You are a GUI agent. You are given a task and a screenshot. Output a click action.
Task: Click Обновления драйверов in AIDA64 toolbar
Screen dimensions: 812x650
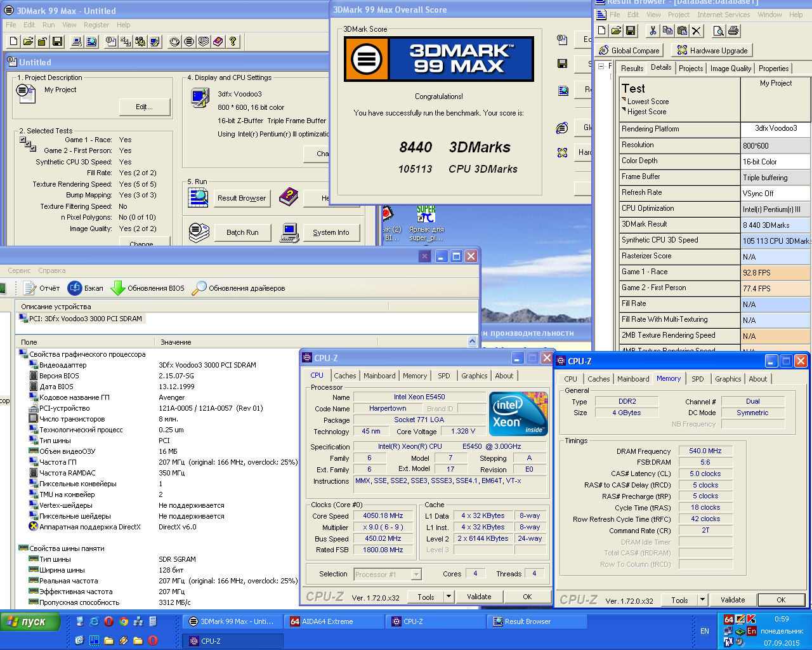coord(239,288)
